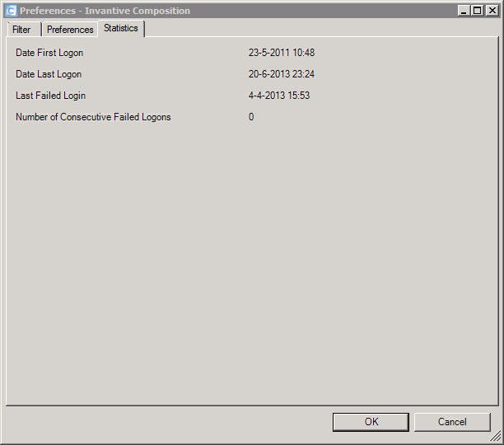Close the Preferences dialog window
Viewport: 504px width, 445px height.
click(x=492, y=11)
